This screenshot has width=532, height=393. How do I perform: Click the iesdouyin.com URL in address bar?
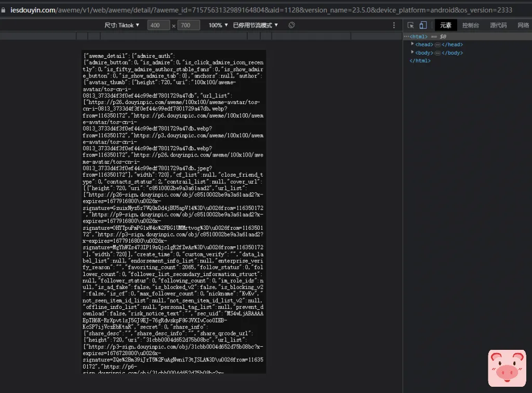(261, 10)
